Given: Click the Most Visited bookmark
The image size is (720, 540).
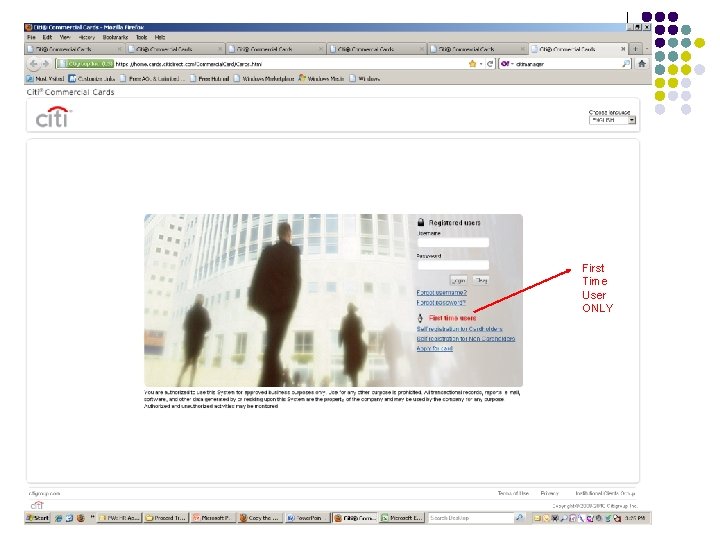Looking at the screenshot, I should (x=45, y=79).
